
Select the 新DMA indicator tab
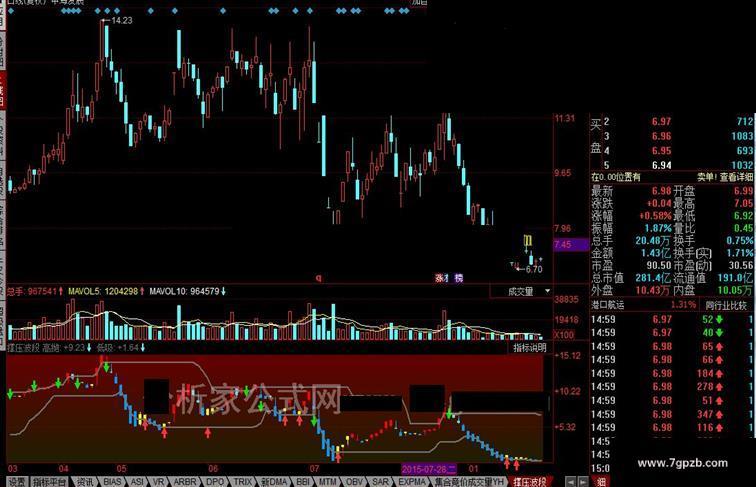click(274, 482)
